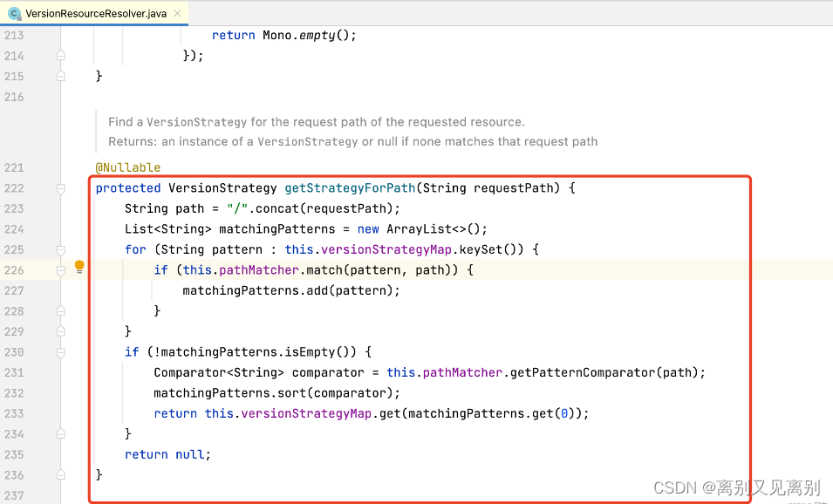Toggle fold end marker at line 236
This screenshot has height=504, width=833.
(60, 475)
